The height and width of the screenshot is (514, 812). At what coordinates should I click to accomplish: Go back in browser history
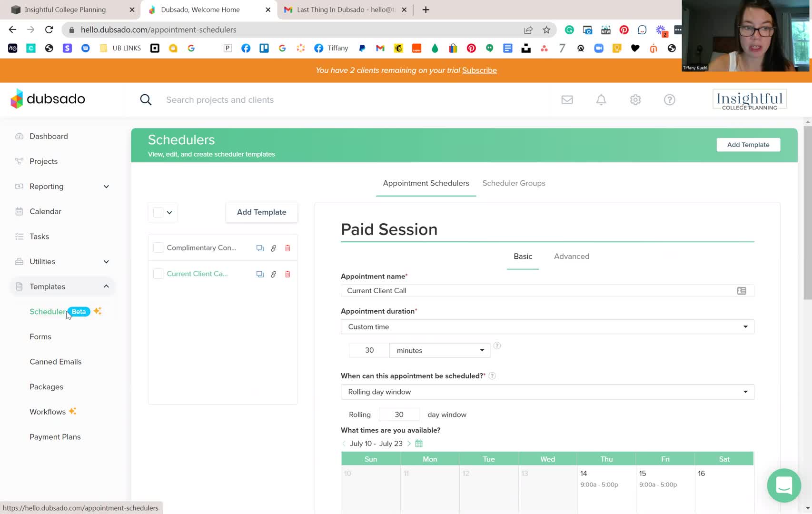[13, 30]
